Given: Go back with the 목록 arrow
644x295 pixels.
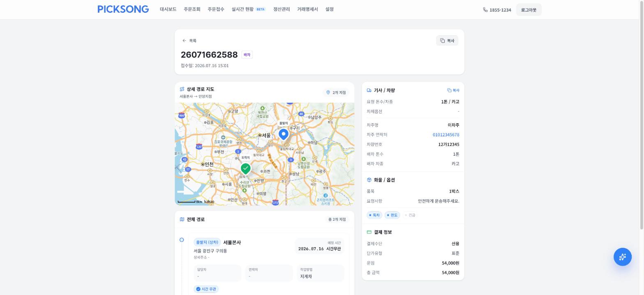Looking at the screenshot, I should click(x=189, y=41).
